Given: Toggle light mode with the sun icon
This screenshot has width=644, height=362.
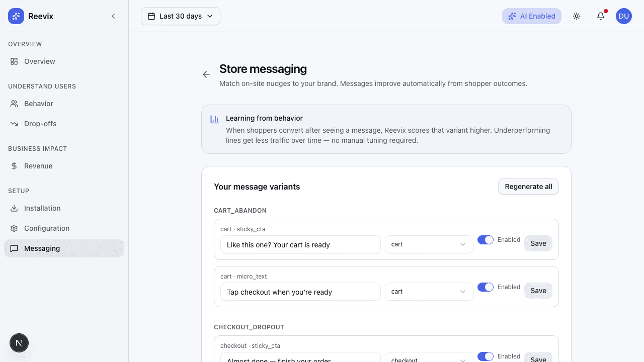Looking at the screenshot, I should 577,16.
